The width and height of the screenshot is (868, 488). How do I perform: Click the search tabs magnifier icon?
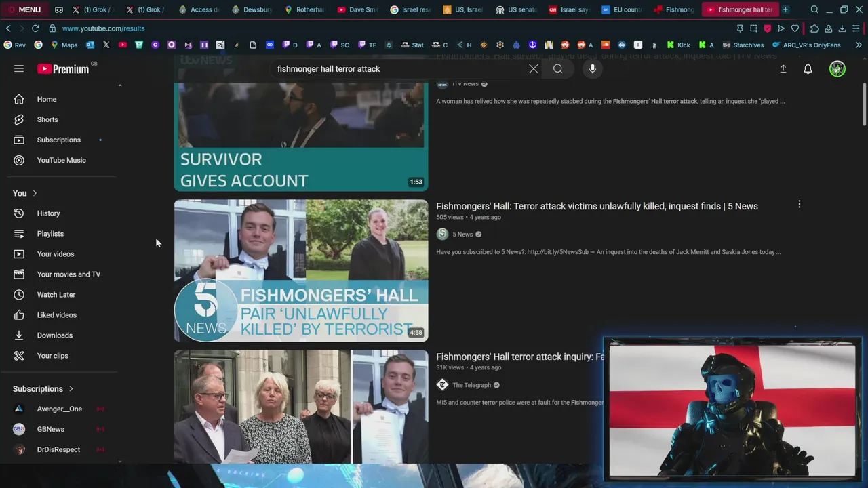pyautogui.click(x=814, y=9)
